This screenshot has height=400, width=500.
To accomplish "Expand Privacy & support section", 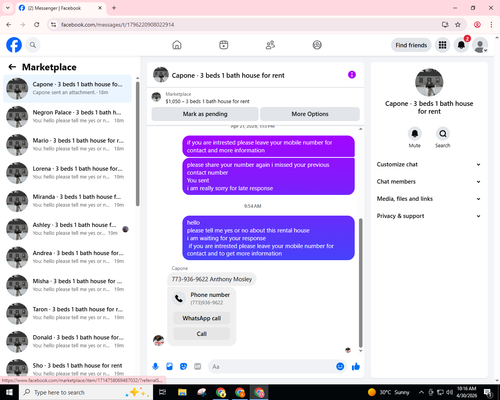I will click(429, 216).
